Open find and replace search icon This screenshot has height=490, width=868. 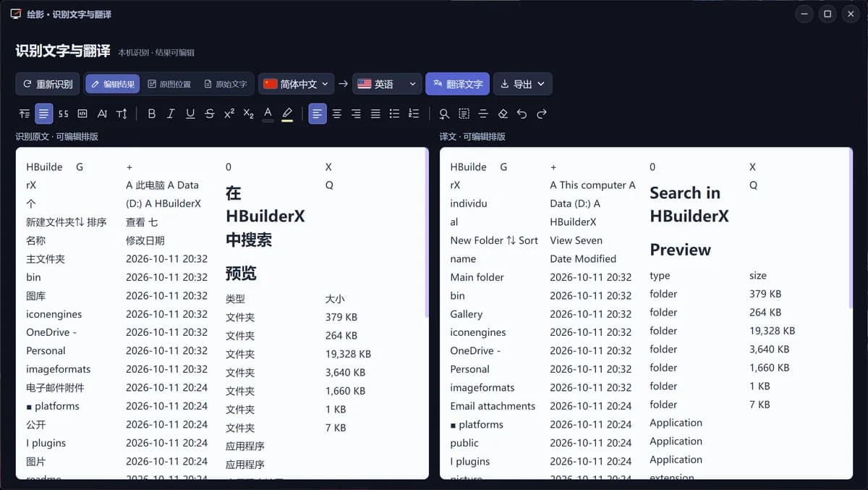pyautogui.click(x=444, y=114)
